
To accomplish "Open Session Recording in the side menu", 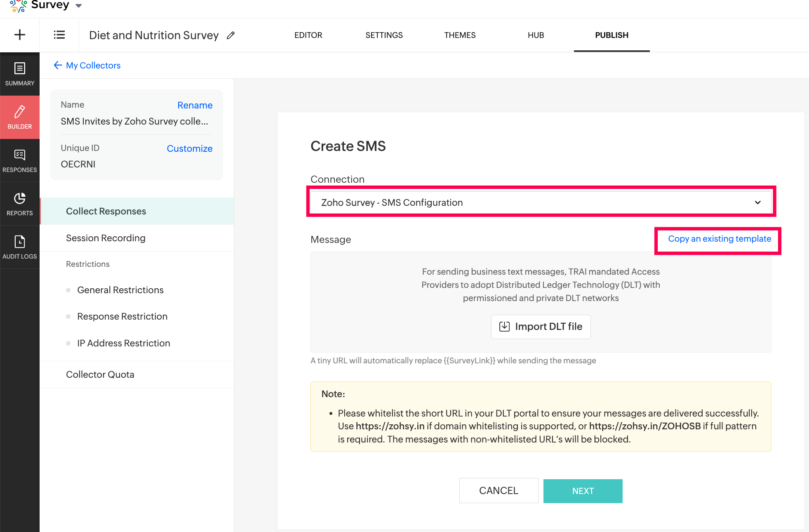I will pos(137,238).
